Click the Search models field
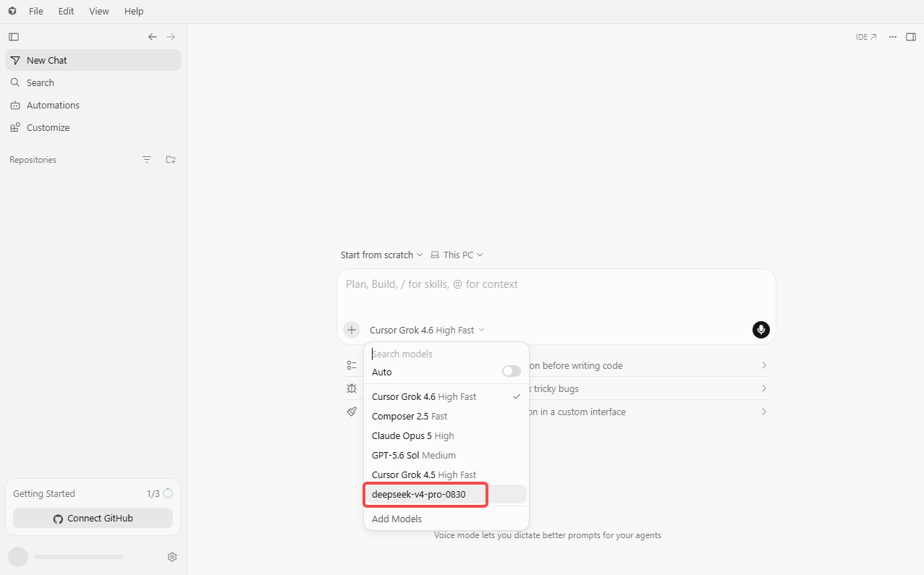The height and width of the screenshot is (575, 924). point(446,354)
